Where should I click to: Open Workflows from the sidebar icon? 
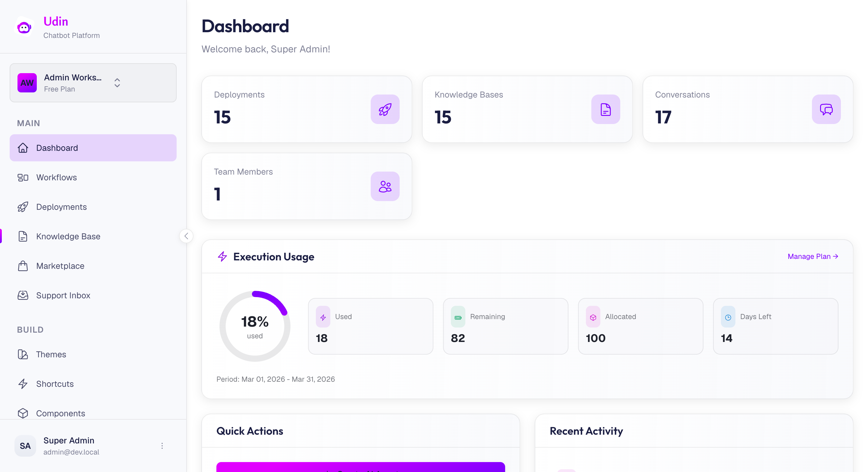click(23, 177)
